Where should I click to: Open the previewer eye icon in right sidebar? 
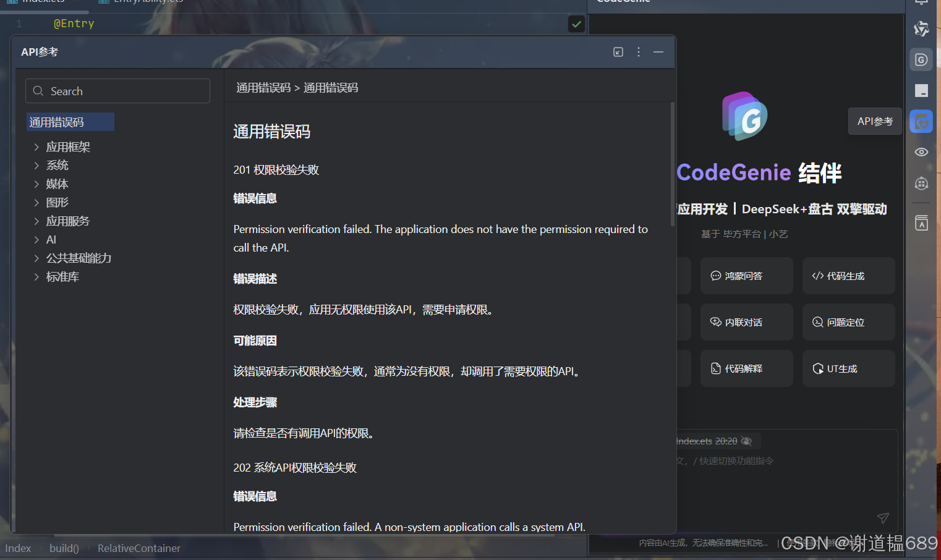[x=921, y=152]
